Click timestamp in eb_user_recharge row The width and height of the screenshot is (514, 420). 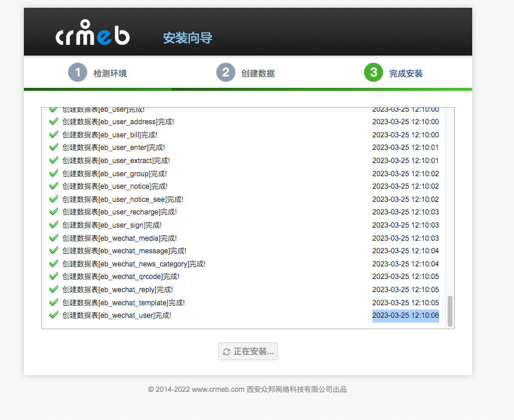coord(405,212)
